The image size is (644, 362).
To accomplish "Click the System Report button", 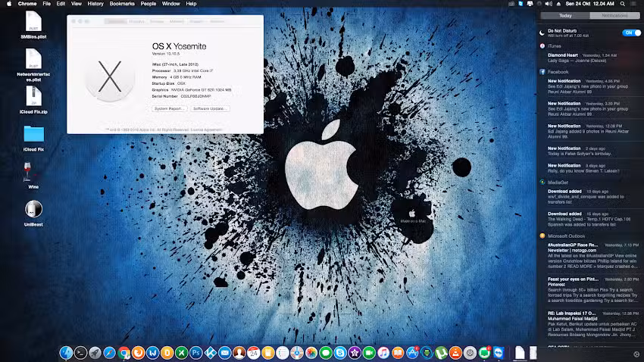I will point(170,109).
